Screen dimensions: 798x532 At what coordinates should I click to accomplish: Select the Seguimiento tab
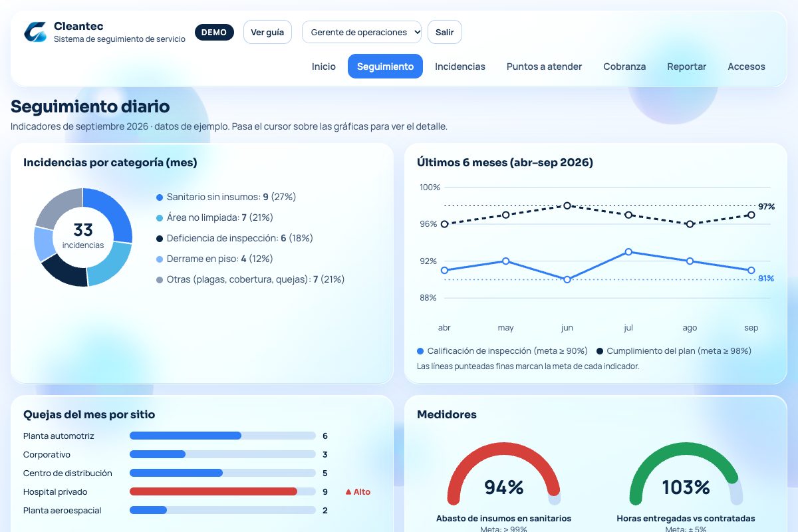385,66
